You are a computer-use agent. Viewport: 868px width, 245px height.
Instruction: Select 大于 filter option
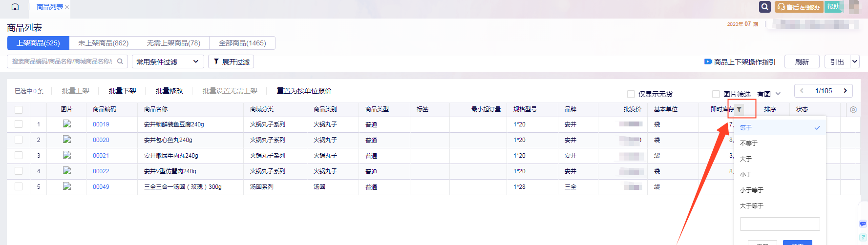(780, 159)
